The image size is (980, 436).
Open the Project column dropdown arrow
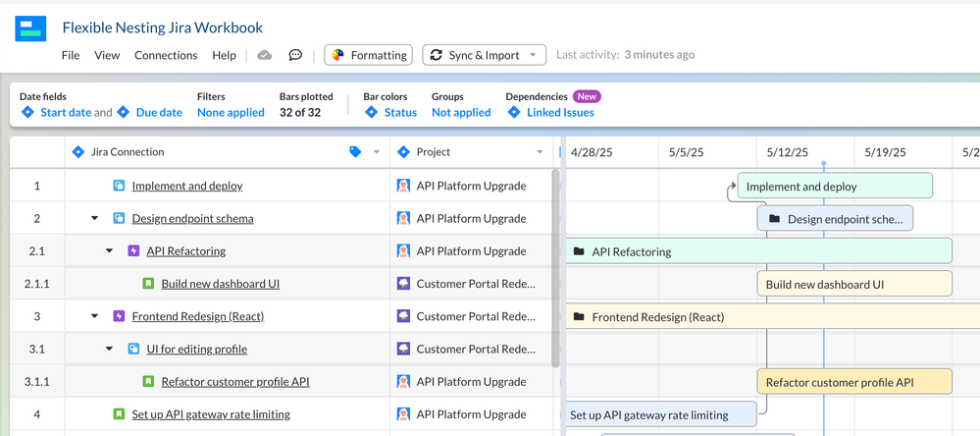pyautogui.click(x=540, y=152)
